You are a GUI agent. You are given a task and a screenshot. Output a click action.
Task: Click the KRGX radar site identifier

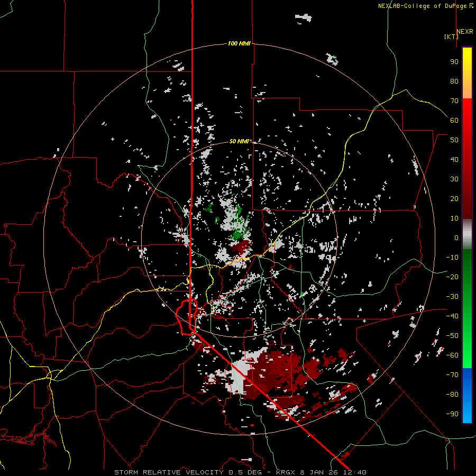(287, 472)
